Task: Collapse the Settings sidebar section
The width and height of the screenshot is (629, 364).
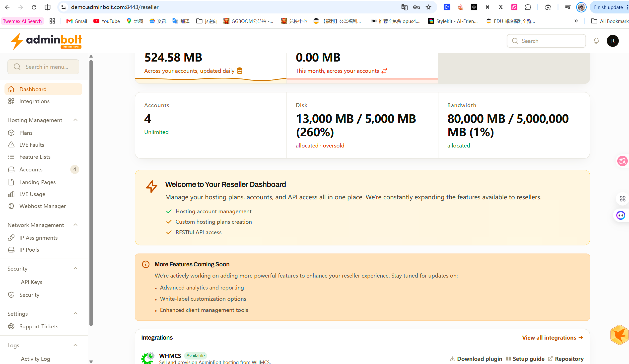Action: tap(75, 314)
